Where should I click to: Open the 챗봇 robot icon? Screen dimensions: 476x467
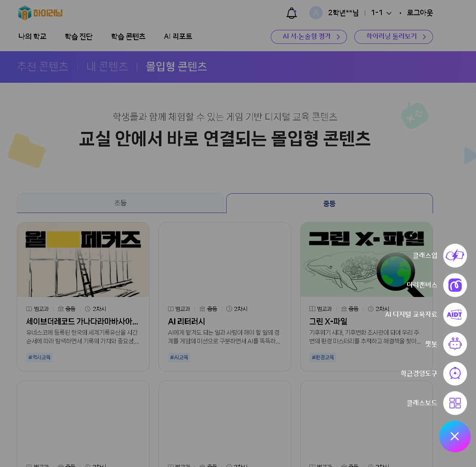pos(455,344)
